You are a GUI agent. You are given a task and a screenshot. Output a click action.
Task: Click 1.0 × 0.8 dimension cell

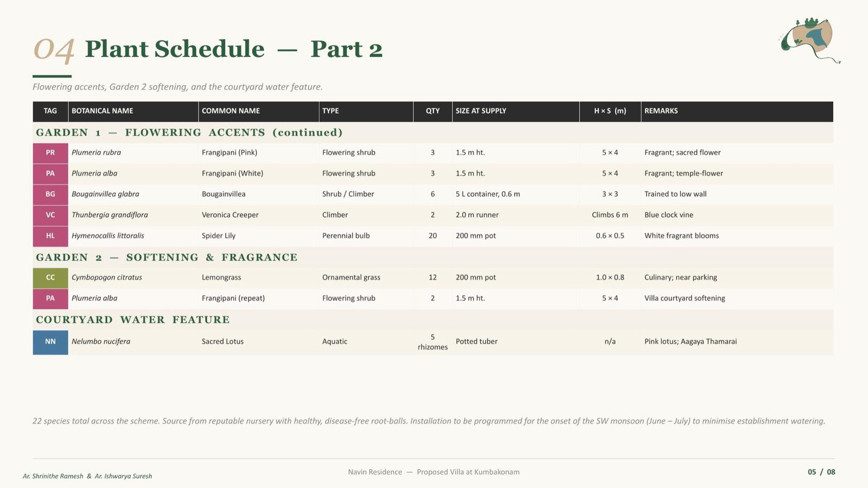point(610,278)
